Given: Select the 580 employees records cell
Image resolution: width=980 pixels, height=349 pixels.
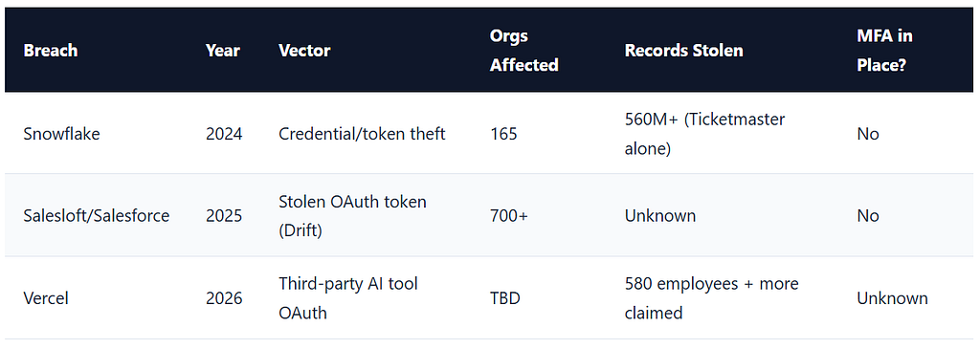Looking at the screenshot, I should tap(711, 297).
